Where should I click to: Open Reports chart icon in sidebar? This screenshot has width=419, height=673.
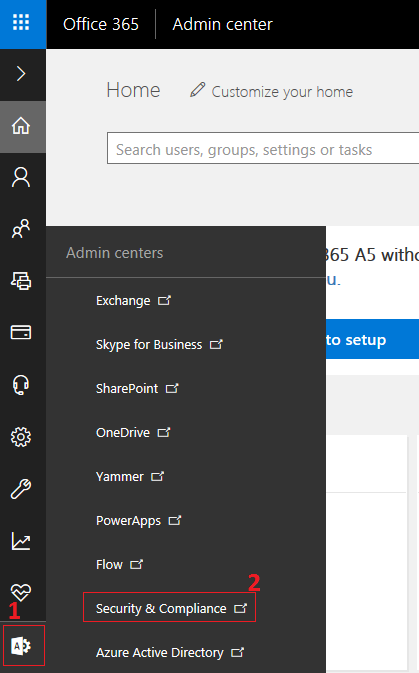[x=21, y=541]
